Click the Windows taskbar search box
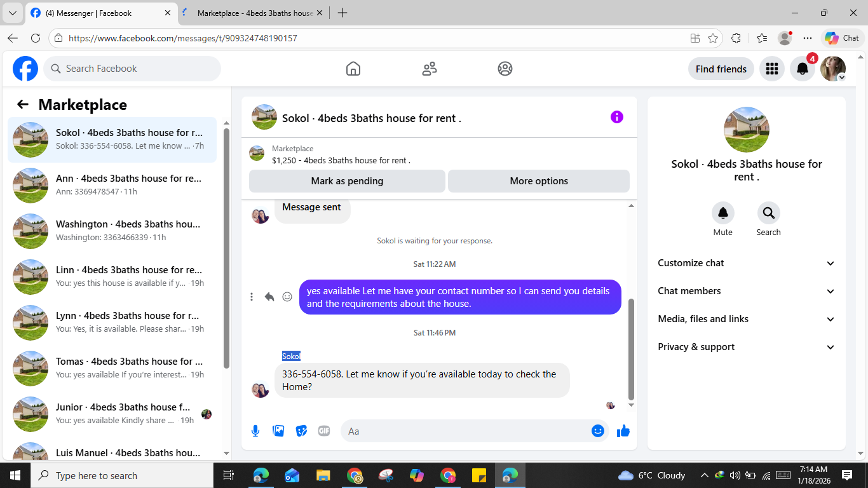868x488 pixels. point(122,475)
